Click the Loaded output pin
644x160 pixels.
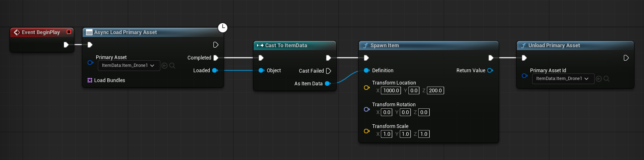coord(215,71)
